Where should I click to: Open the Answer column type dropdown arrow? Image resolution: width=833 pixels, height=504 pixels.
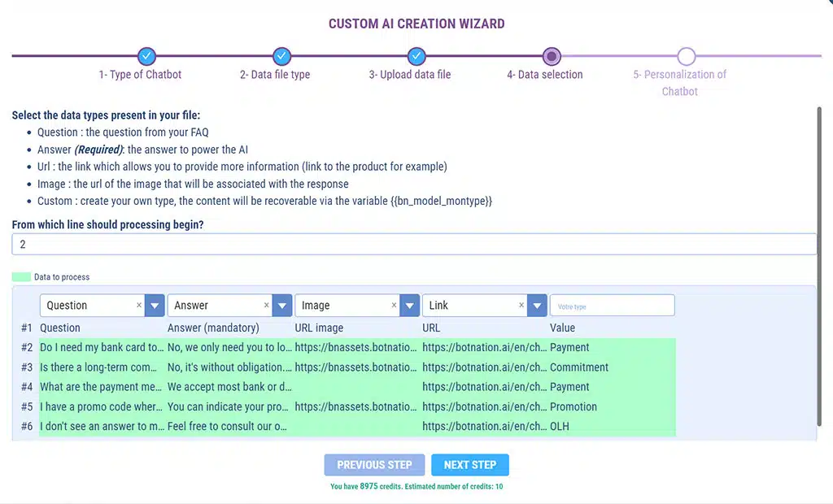tap(282, 306)
